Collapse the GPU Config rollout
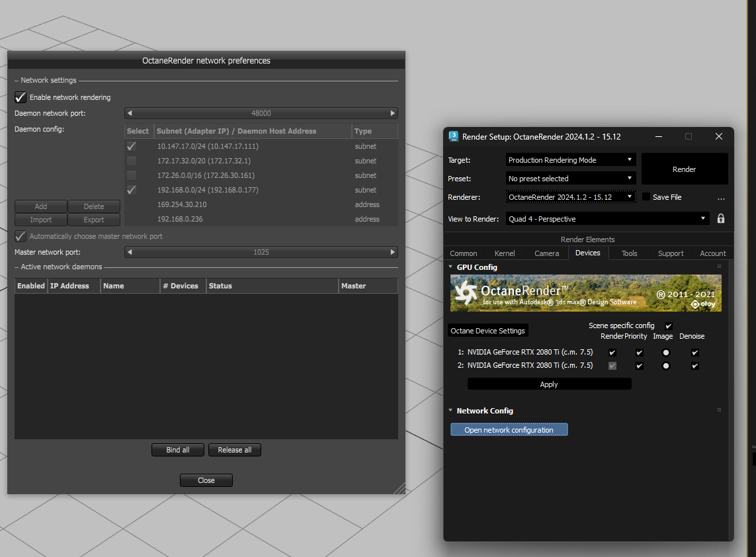The width and height of the screenshot is (756, 557). tap(451, 267)
